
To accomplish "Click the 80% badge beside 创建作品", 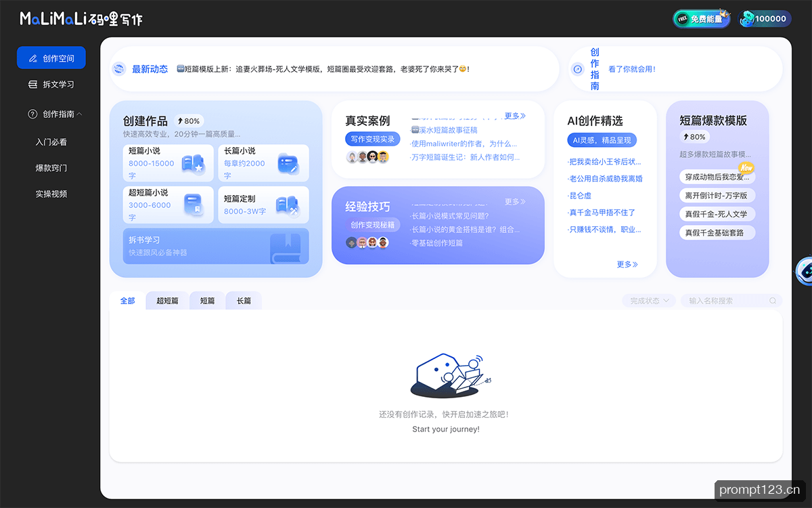I will tap(189, 121).
